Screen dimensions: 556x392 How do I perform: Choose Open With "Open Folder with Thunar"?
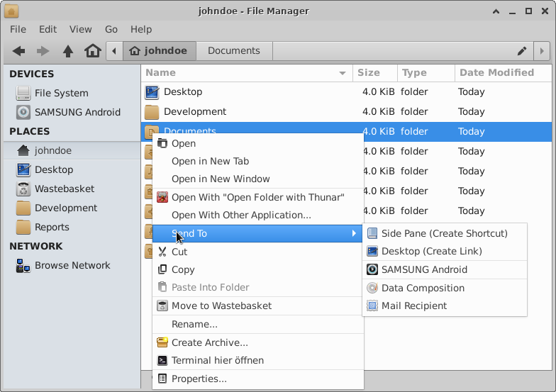(258, 197)
